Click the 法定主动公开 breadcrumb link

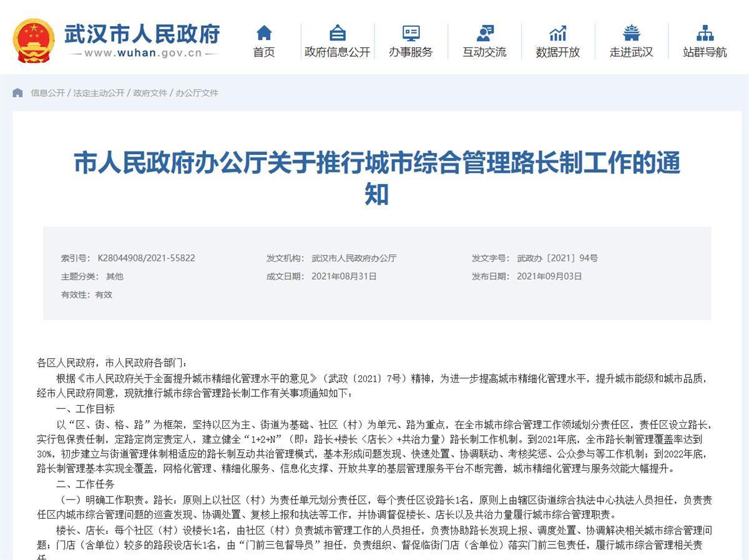(99, 93)
